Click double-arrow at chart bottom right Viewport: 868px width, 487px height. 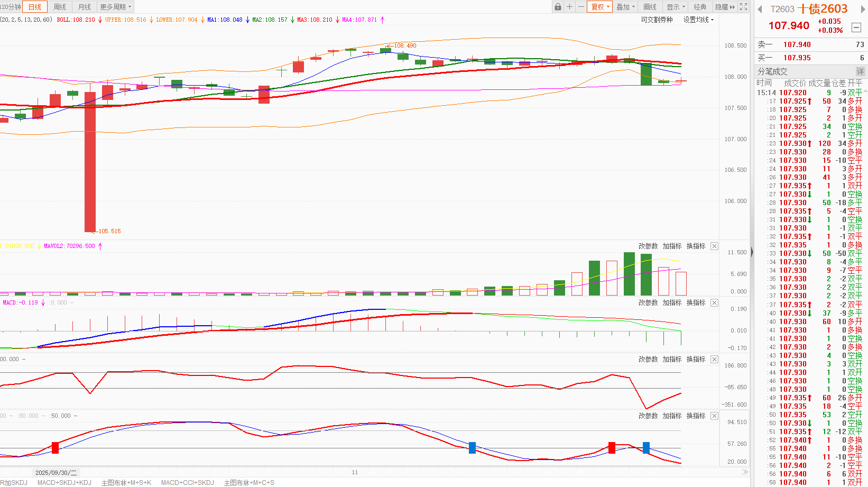745,472
